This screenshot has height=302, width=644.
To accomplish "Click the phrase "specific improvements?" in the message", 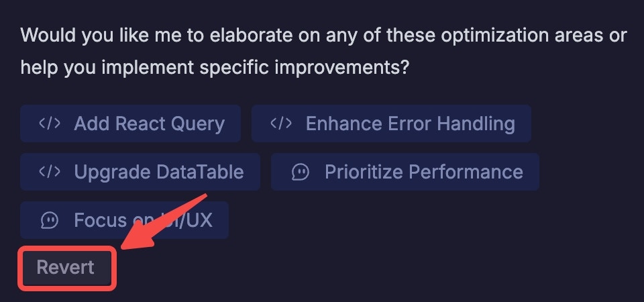I will coord(305,68).
